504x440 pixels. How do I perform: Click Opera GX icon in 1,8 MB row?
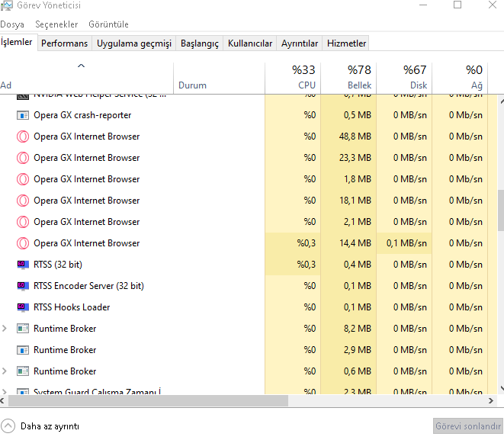pos(23,179)
